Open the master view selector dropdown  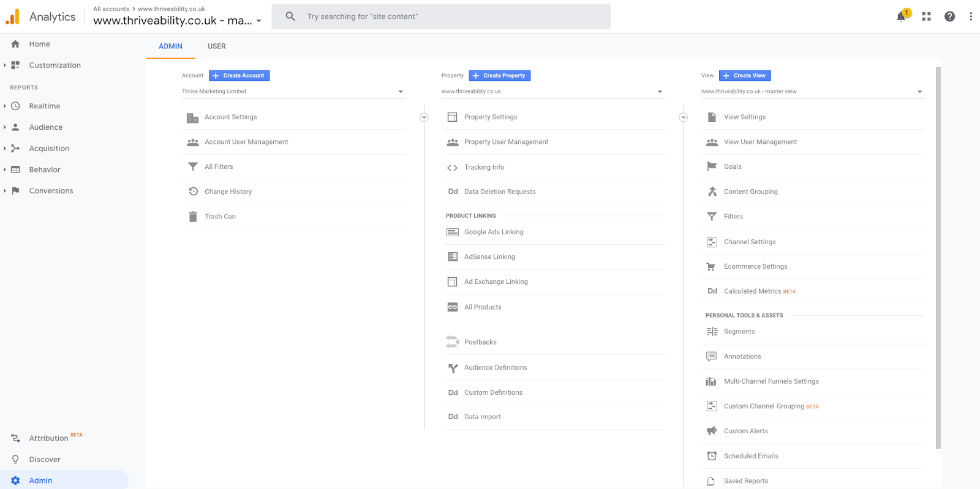[813, 91]
